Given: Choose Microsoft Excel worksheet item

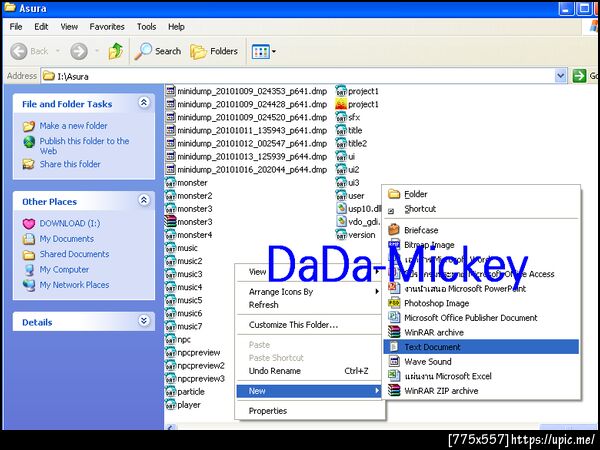Looking at the screenshot, I should tap(481, 376).
